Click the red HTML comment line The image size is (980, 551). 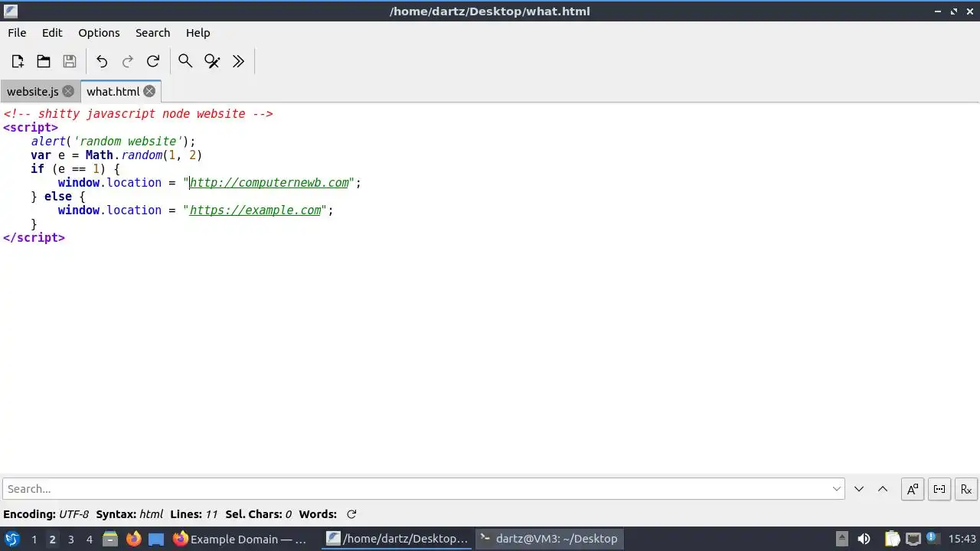[138, 114]
